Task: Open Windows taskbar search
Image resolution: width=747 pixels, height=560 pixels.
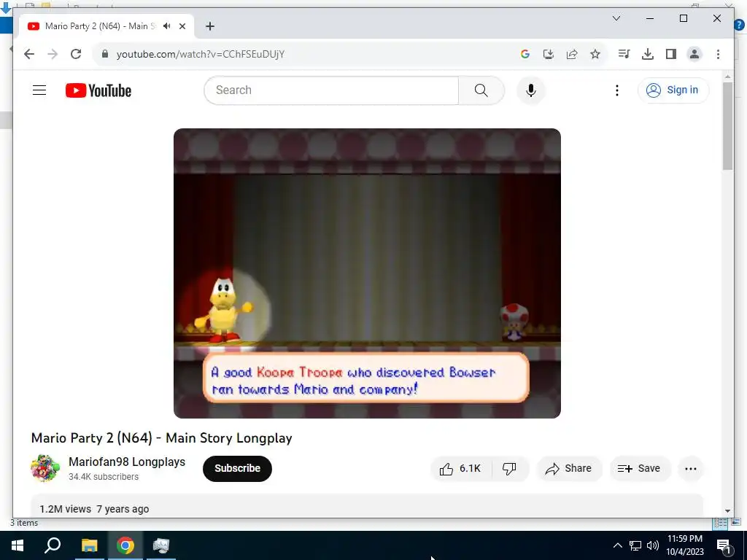Action: [53, 545]
